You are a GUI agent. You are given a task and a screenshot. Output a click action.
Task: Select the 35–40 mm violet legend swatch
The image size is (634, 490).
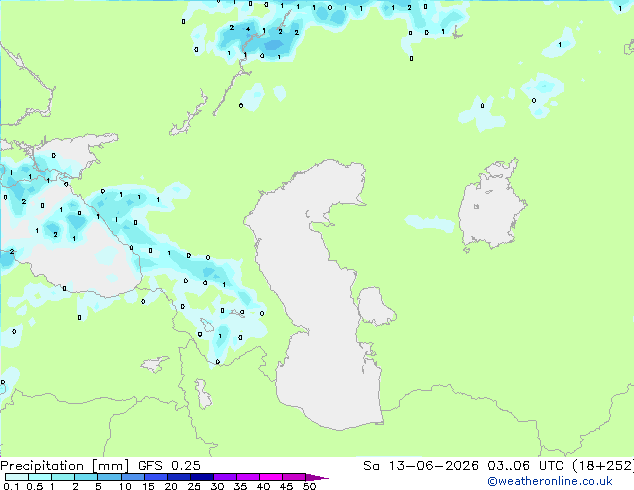(x=247, y=477)
